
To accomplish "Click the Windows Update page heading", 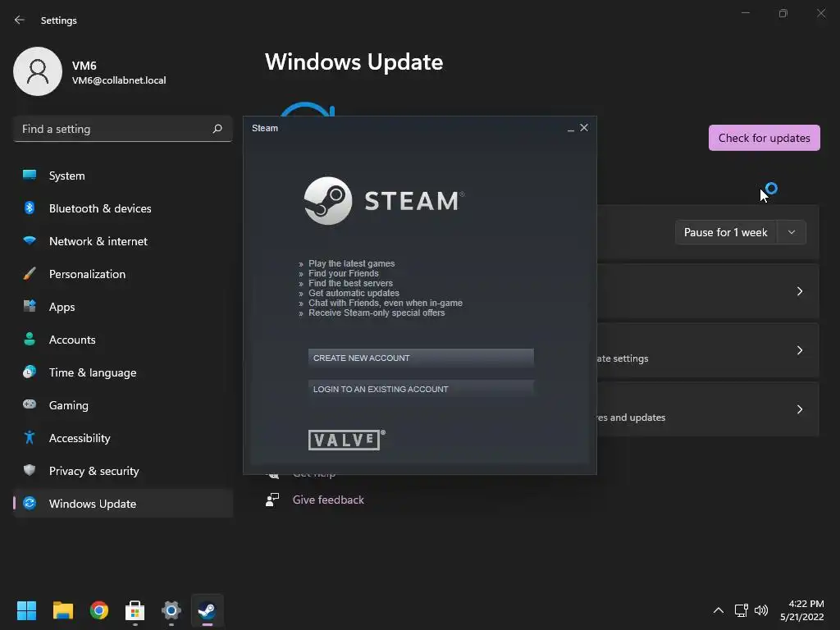I will point(354,62).
